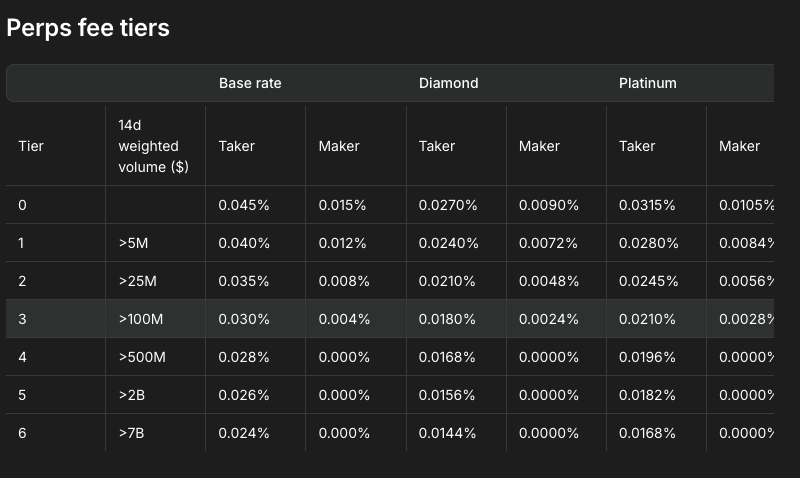Select Platinum maker rate '0.0105%'
This screenshot has width=800, height=478.
tap(746, 205)
